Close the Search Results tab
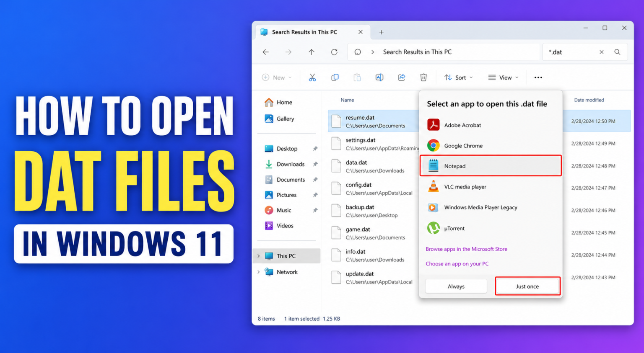Screen dimensions: 644x353 [361, 32]
